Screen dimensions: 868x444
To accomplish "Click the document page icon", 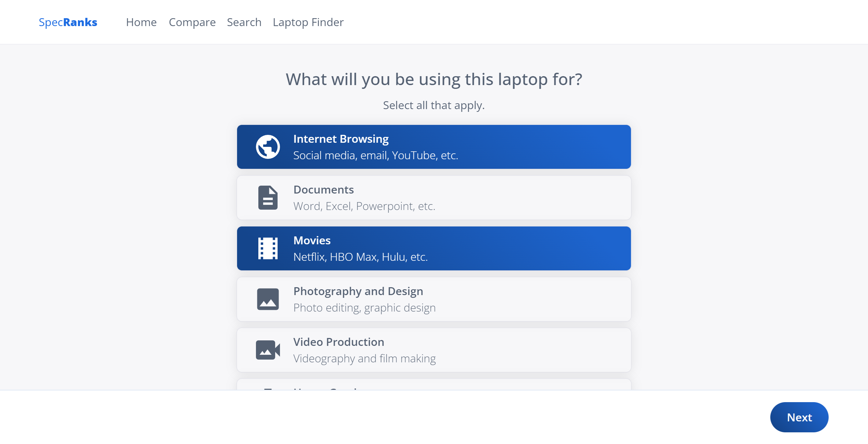I will 268,198.
